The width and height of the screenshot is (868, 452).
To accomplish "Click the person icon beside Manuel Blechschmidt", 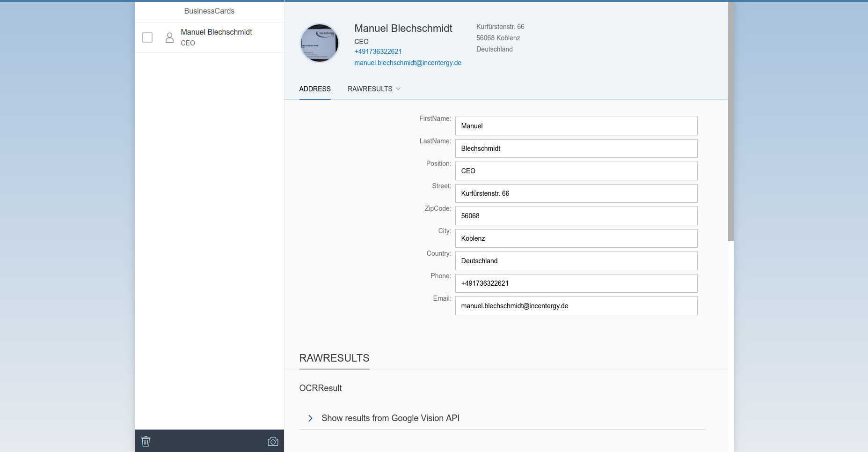I will pos(169,37).
